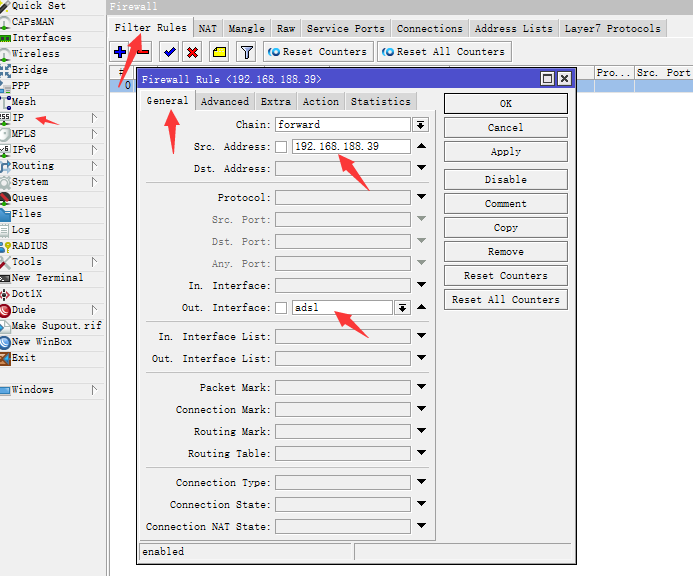Click the red X disable icon
Screen dimensions: 693x576
(x=192, y=52)
